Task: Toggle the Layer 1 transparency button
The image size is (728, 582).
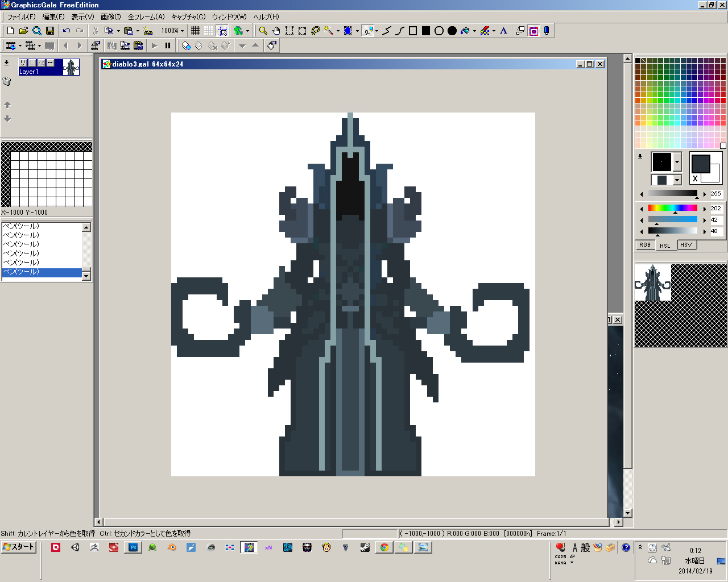Action: pos(41,63)
